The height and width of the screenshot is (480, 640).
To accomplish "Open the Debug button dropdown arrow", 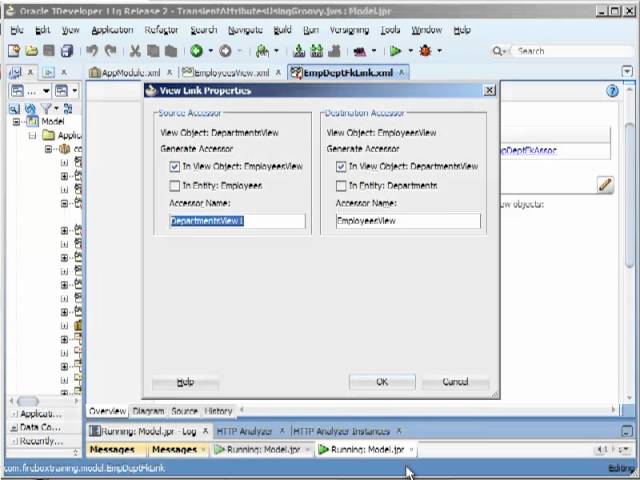I will point(440,51).
